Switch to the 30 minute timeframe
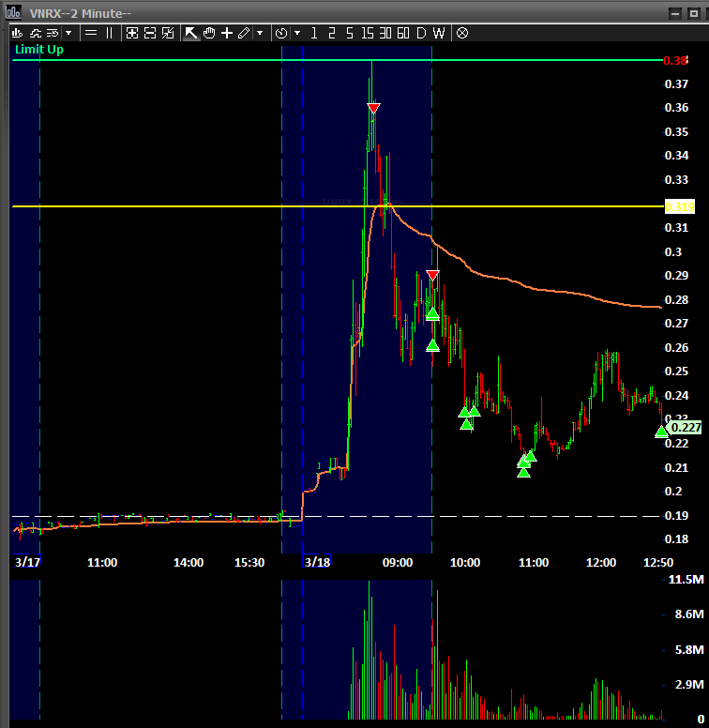 point(385,33)
